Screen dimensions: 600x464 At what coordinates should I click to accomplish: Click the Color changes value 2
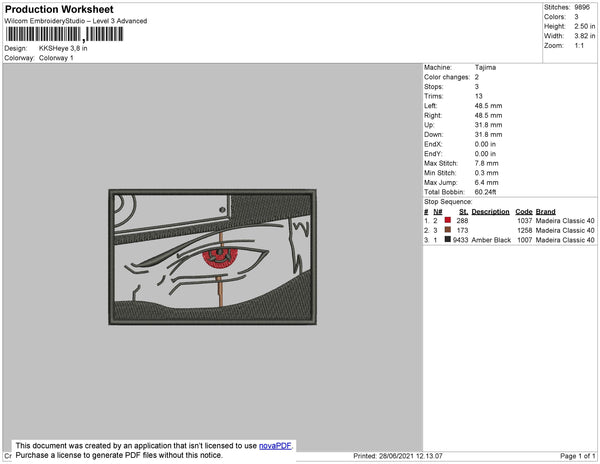(x=477, y=77)
